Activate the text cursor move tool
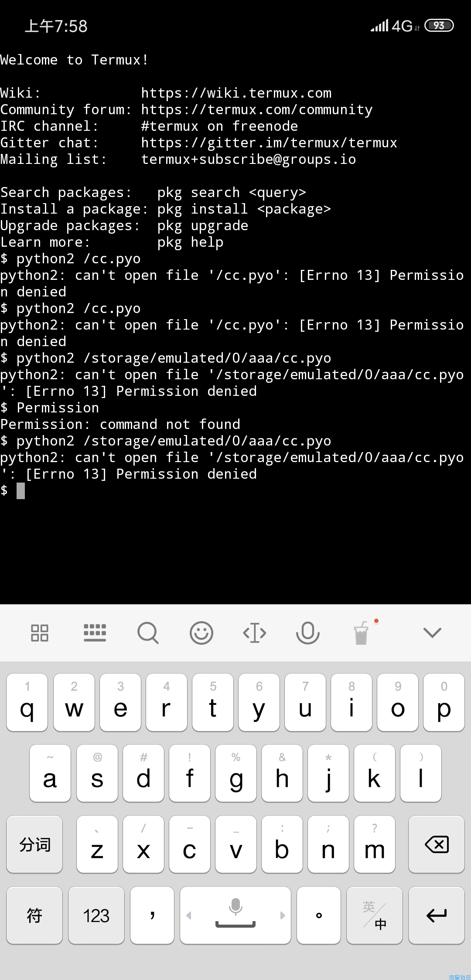The image size is (471, 980). (255, 633)
